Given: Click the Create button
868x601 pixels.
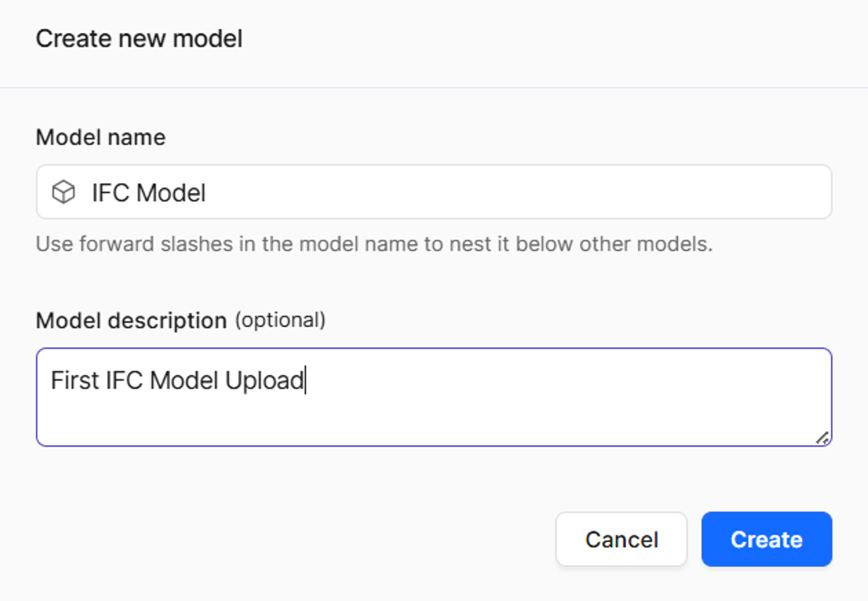Looking at the screenshot, I should click(767, 539).
